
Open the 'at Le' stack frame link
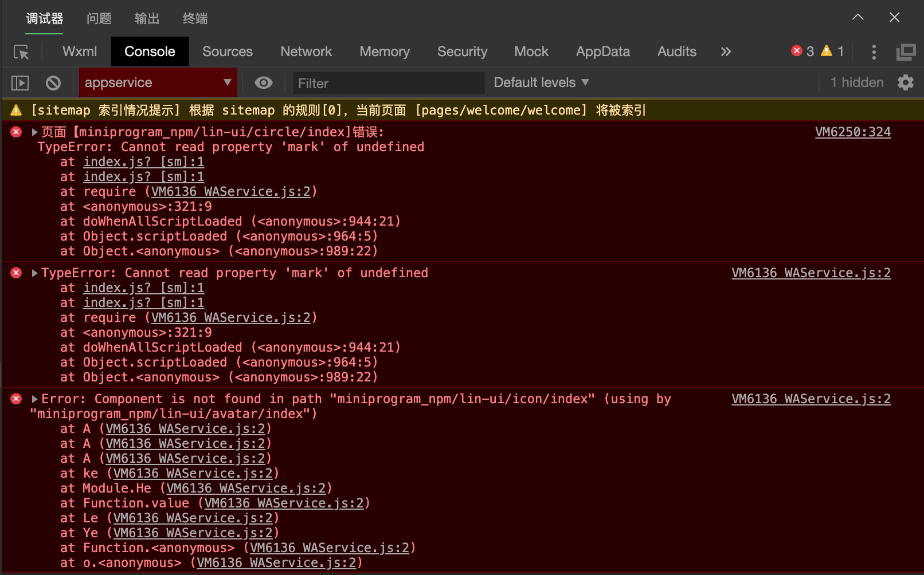193,518
